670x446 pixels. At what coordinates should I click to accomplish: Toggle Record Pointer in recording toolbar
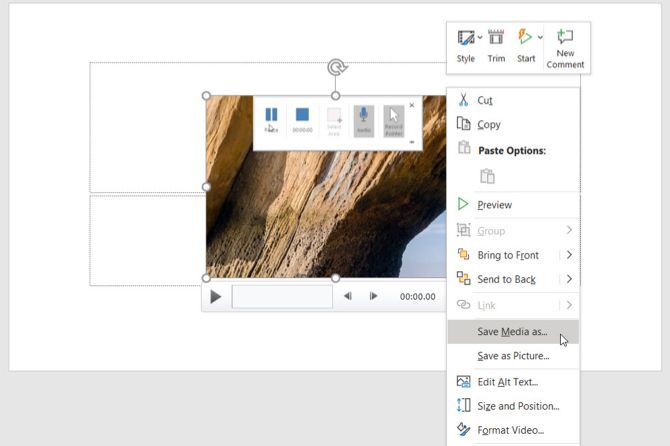pos(394,120)
